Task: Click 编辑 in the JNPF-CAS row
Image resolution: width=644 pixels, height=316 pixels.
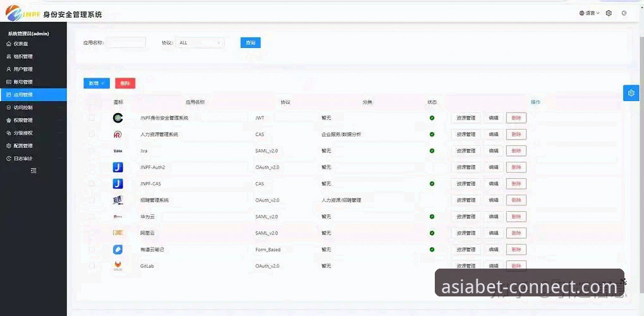Action: (493, 184)
